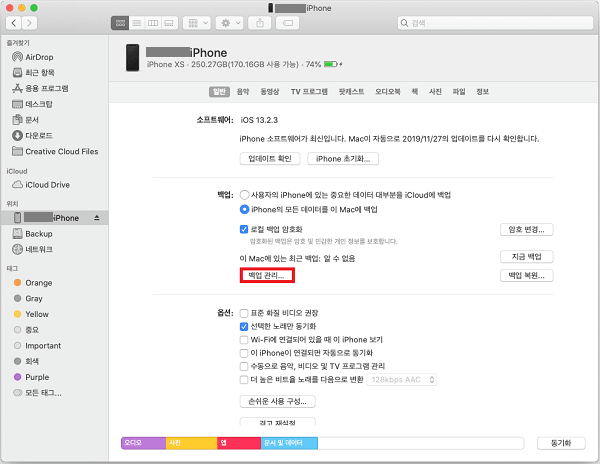This screenshot has height=464, width=600.
Task: Enable convert higher bit rate songs checkbox
Action: pyautogui.click(x=244, y=380)
